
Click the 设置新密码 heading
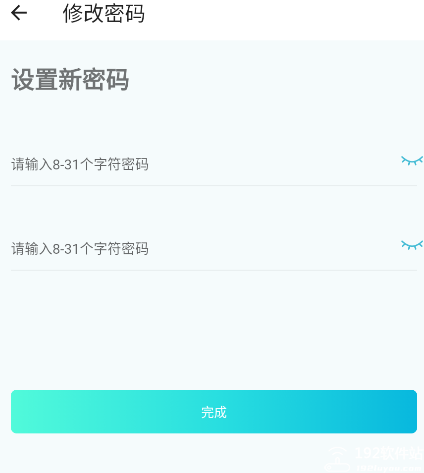pyautogui.click(x=70, y=79)
